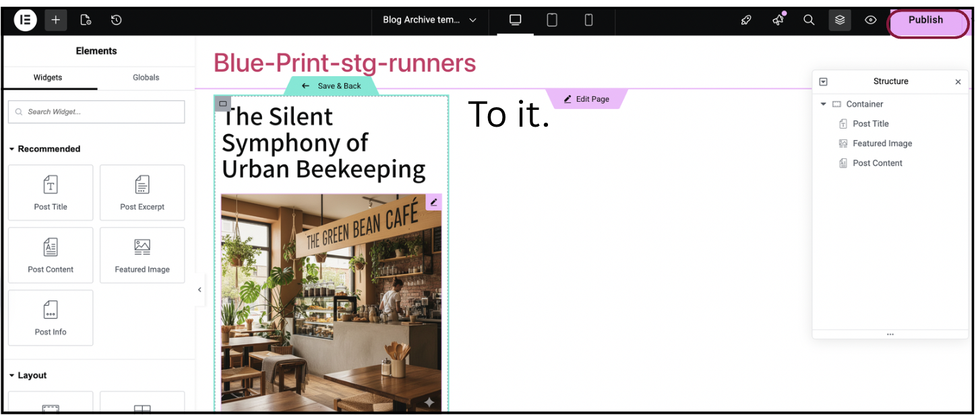Open the revision history icon
This screenshot has height=415, width=980.
pyautogui.click(x=116, y=20)
